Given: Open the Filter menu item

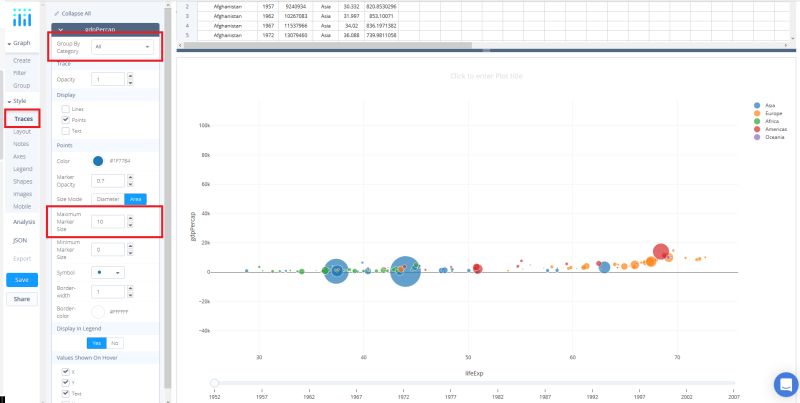Looking at the screenshot, I should [19, 73].
